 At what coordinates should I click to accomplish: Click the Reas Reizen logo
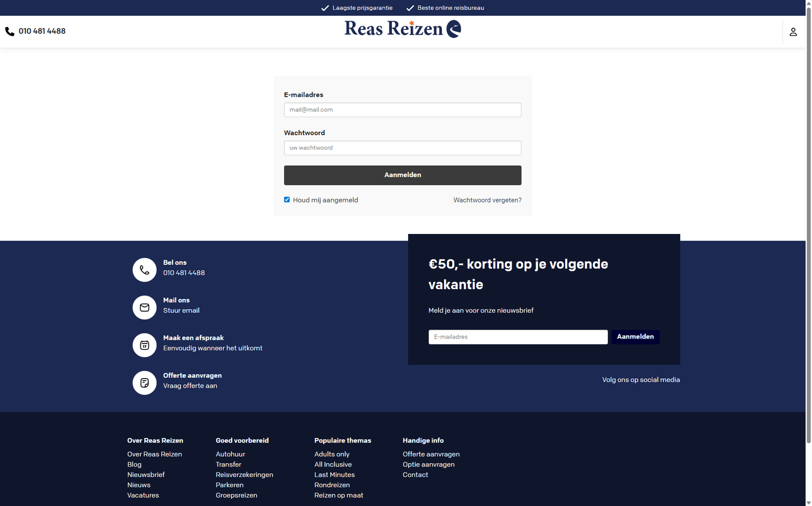[402, 29]
